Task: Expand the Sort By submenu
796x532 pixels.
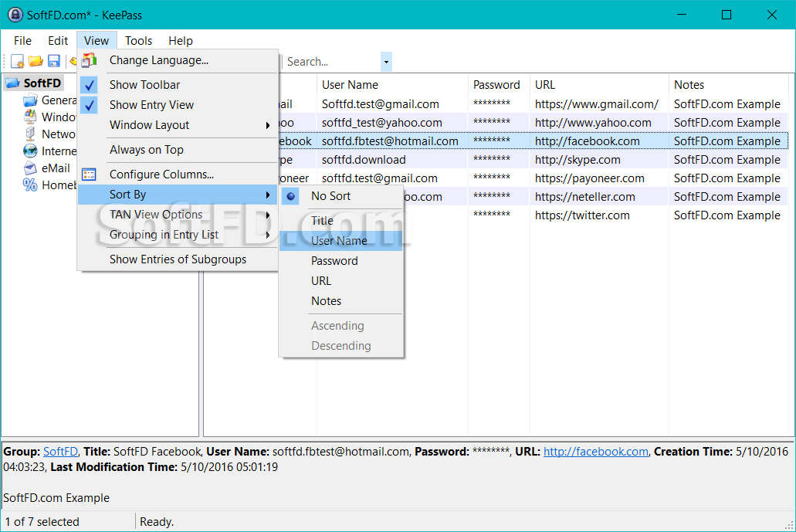Action: click(x=178, y=195)
